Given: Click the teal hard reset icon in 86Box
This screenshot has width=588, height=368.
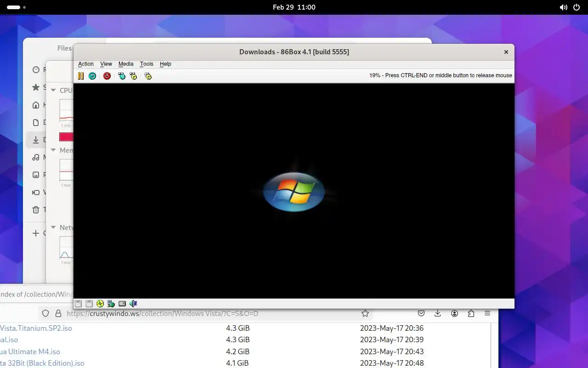Looking at the screenshot, I should coord(92,76).
